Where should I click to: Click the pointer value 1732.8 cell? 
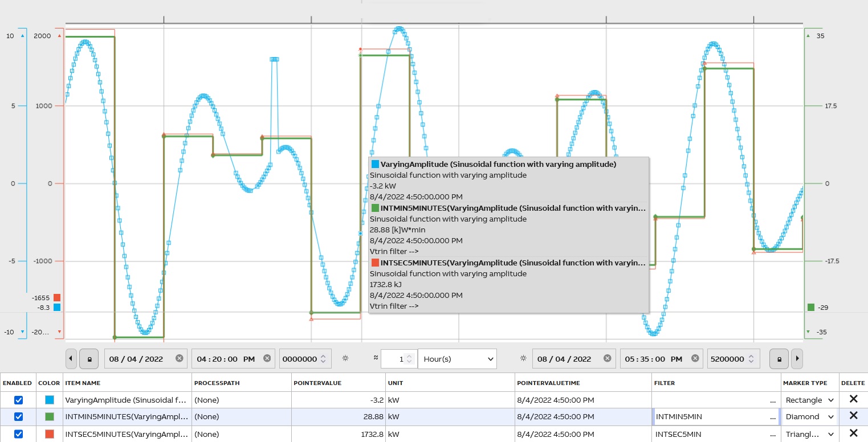coord(338,434)
